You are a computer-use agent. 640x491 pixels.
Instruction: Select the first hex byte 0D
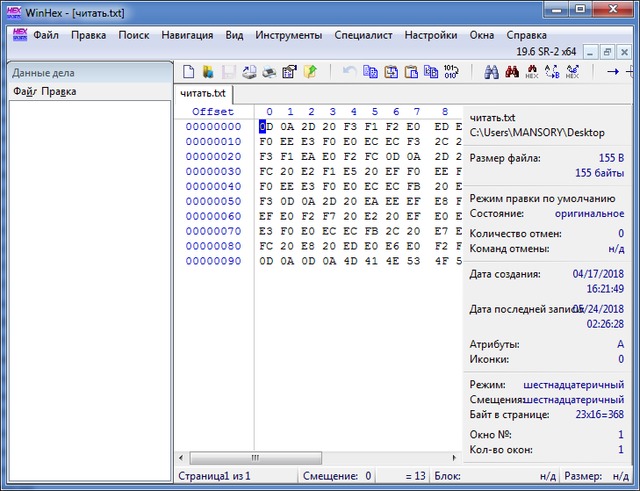point(265,127)
